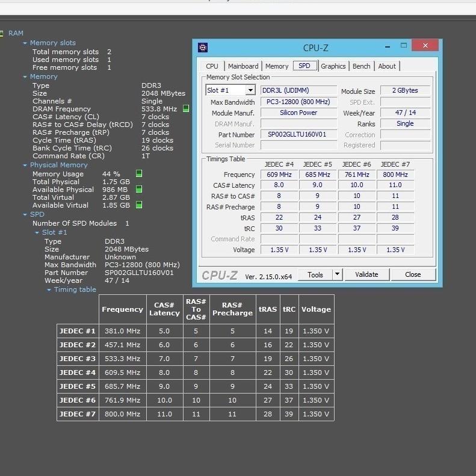
Task: Click the CPU-Z app icon in title bar
Action: pos(202,48)
